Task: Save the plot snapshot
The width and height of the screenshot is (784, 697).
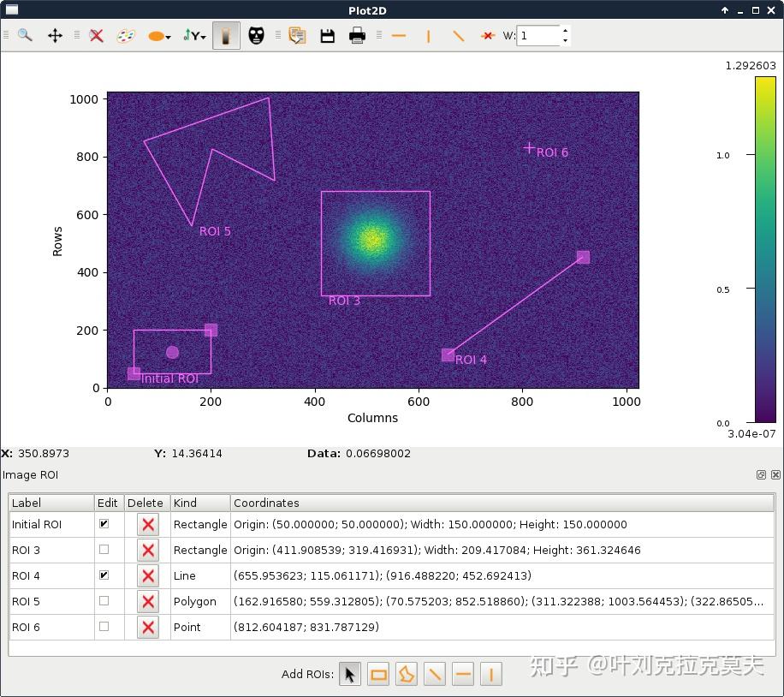Action: pos(327,36)
